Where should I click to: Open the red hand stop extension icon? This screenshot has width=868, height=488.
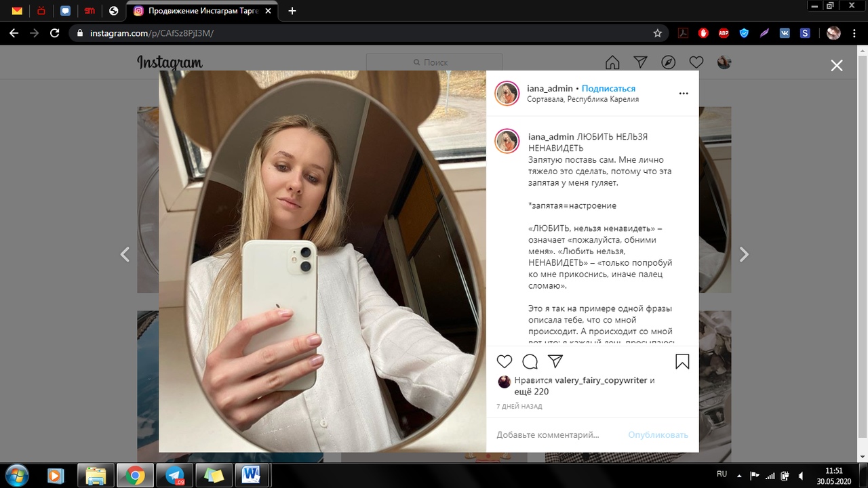704,33
